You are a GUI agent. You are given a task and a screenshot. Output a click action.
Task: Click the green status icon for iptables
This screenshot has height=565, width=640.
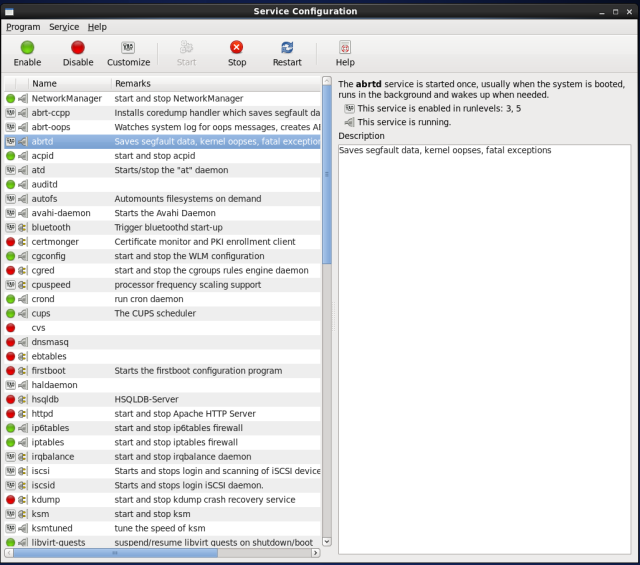11,442
